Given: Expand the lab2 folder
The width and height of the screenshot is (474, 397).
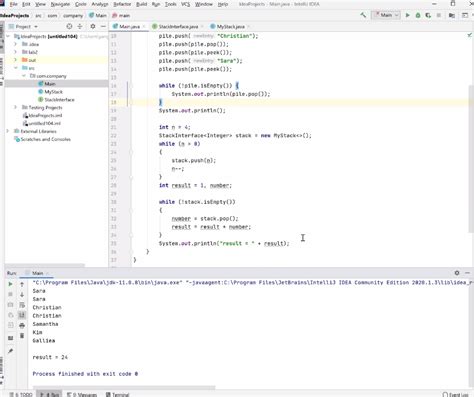Looking at the screenshot, I should (15, 52).
